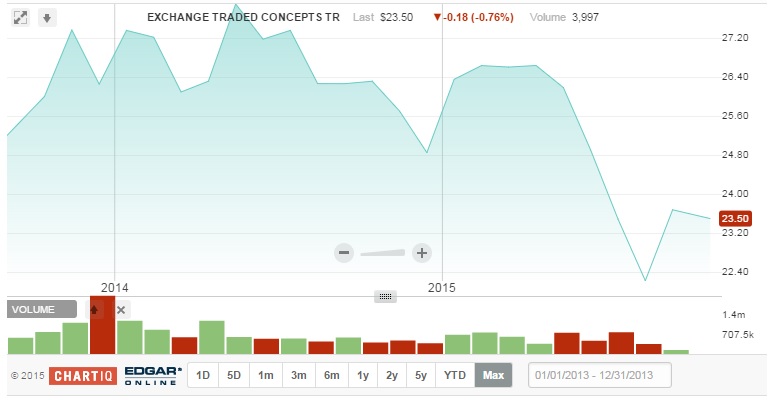Choose the 6m range button
This screenshot has height=400, width=772.
coord(331,376)
